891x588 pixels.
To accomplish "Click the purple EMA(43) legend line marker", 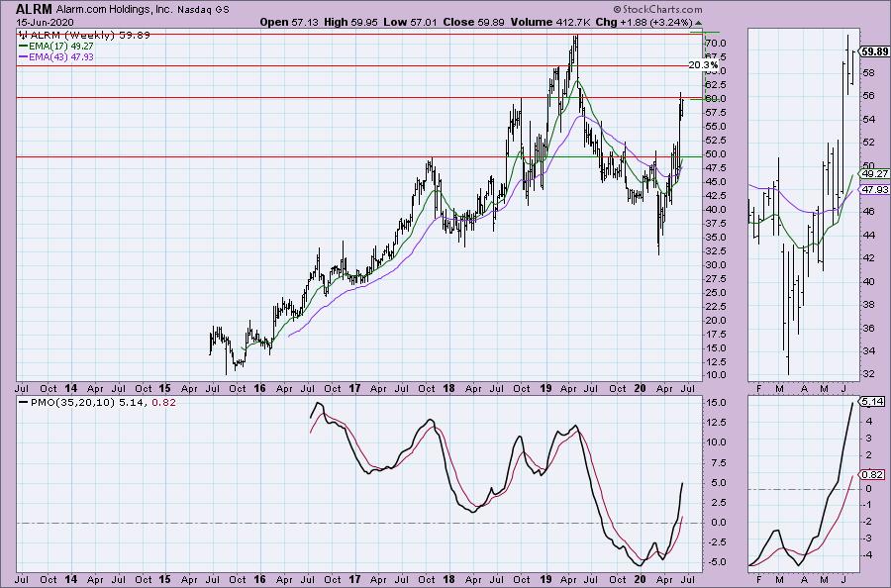I will [x=24, y=56].
